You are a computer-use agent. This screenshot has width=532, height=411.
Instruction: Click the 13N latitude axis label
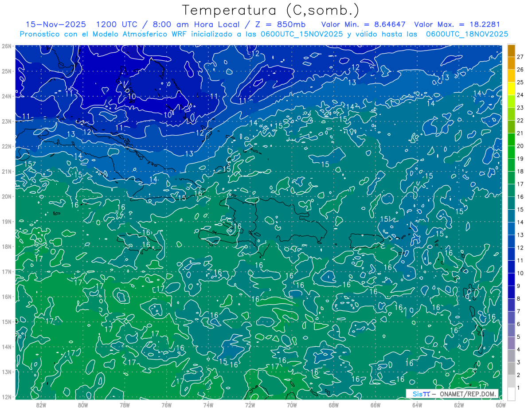(7, 372)
